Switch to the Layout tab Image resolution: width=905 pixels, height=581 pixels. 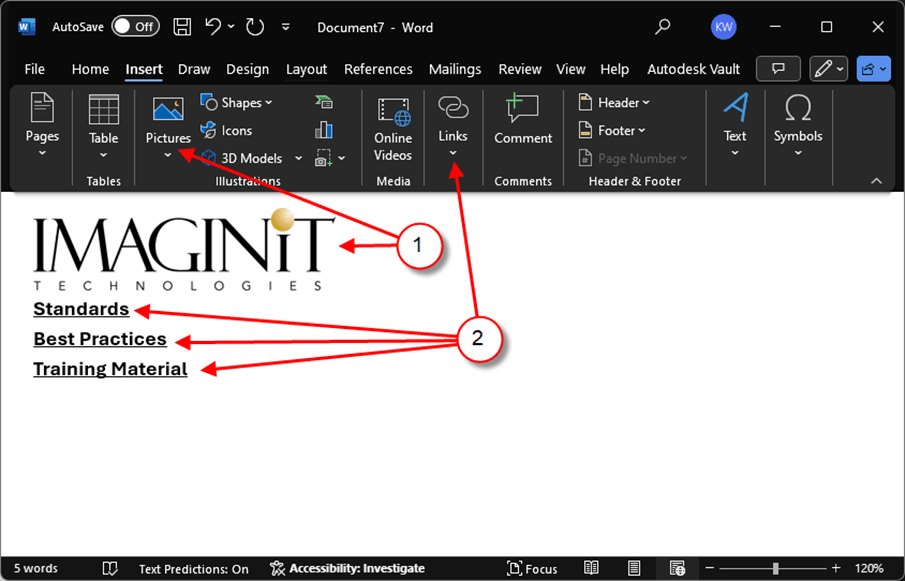coord(306,69)
